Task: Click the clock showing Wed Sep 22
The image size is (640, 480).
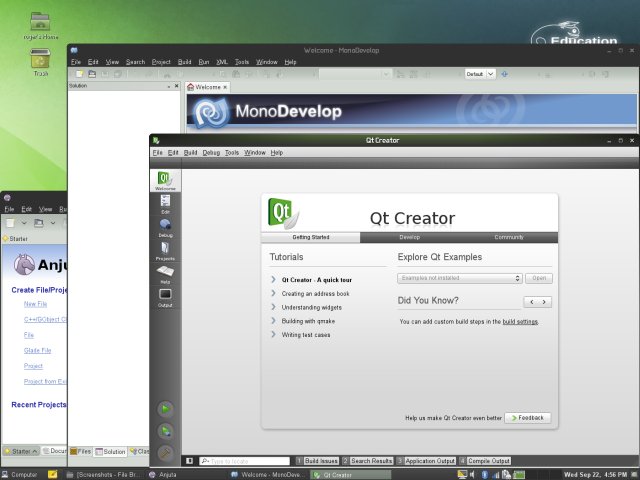Action: pos(596,475)
